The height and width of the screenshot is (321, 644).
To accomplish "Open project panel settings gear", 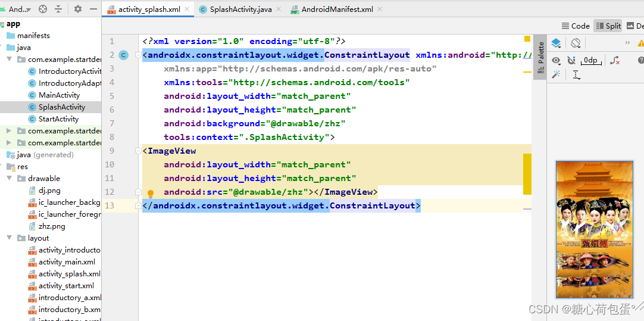I will click(x=78, y=9).
